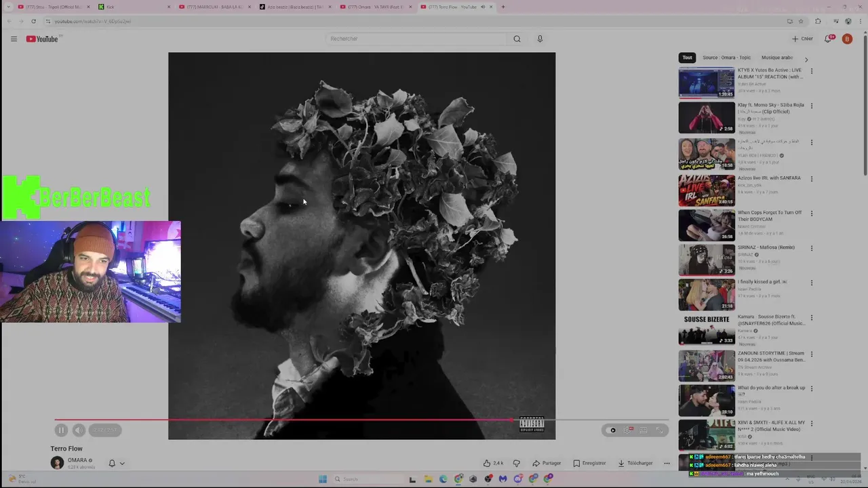Open the Créer create button
Image resolution: width=868 pixels, height=488 pixels.
(802, 39)
